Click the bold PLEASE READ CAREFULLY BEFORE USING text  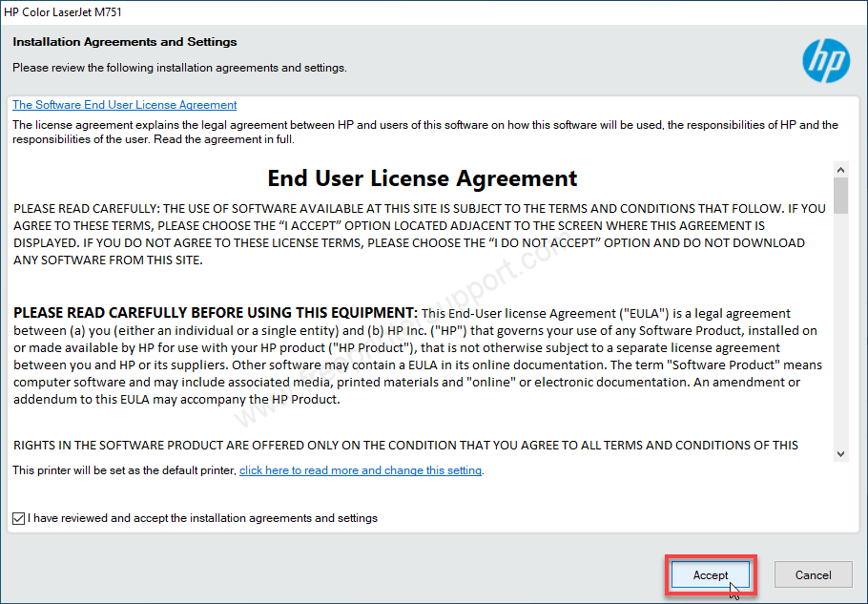coord(215,313)
